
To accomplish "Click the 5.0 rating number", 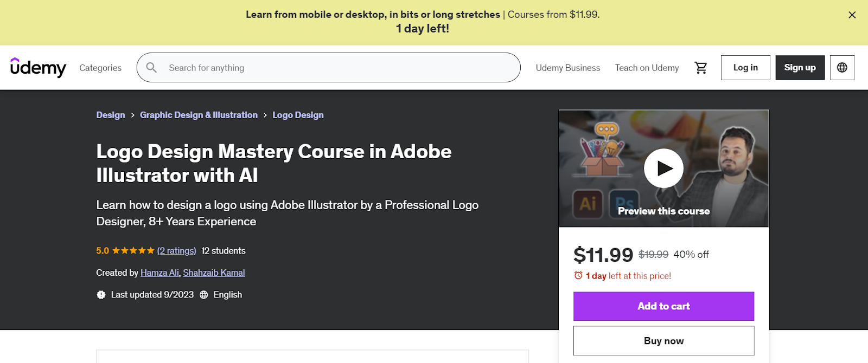I will pos(103,251).
